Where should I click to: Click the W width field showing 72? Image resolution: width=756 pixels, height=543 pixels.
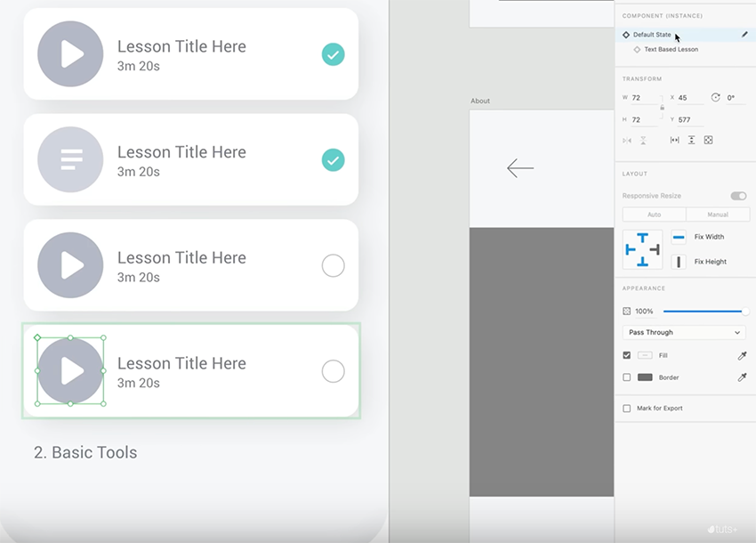(x=645, y=98)
